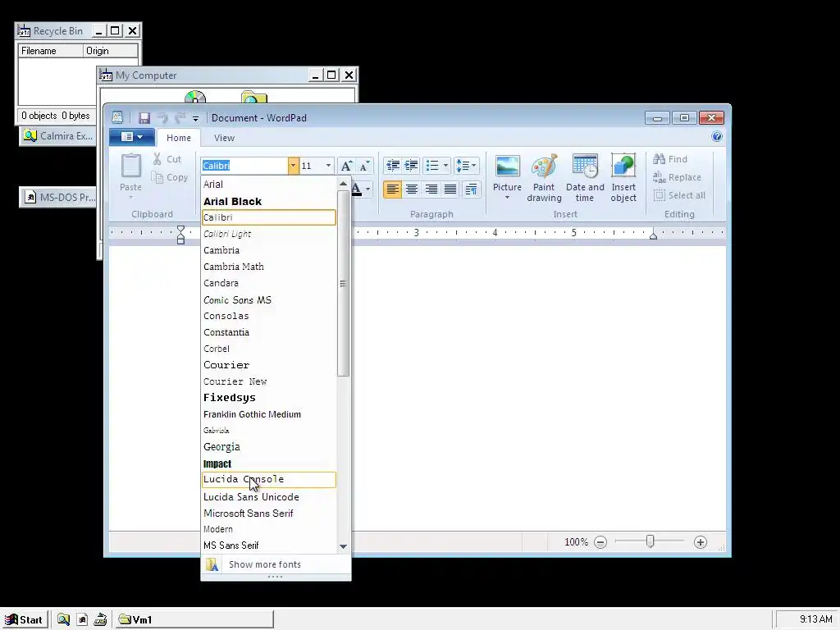Click Cut in the Clipboard group

[x=167, y=159]
